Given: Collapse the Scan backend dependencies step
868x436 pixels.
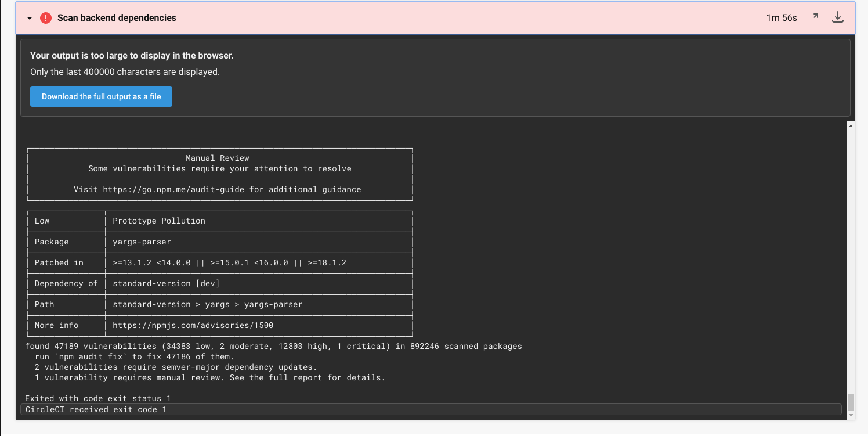Looking at the screenshot, I should 30,18.
